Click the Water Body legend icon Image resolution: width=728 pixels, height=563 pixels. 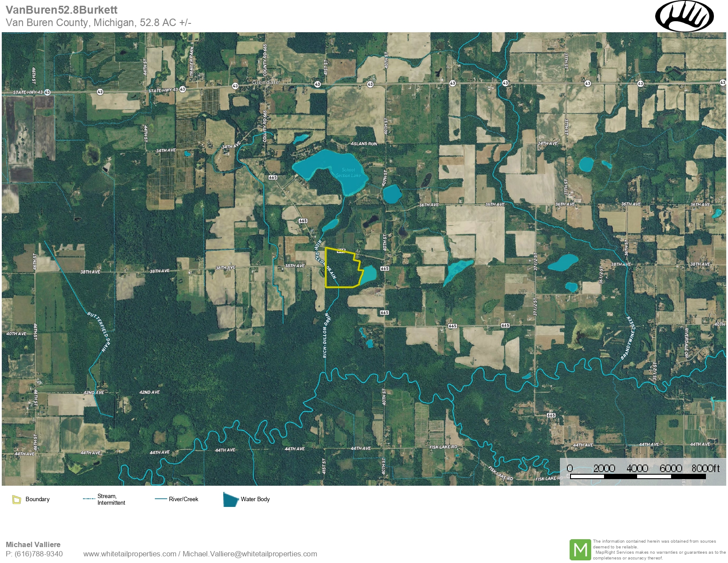[x=230, y=499]
